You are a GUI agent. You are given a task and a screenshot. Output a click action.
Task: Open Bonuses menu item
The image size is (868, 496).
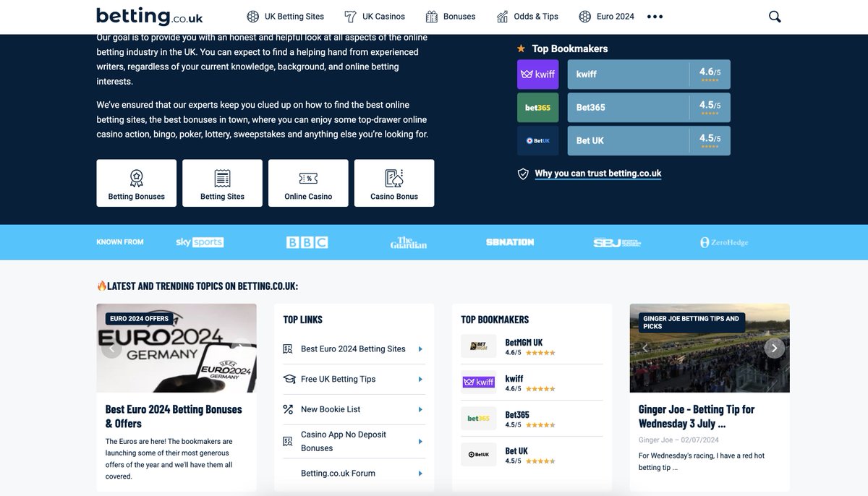(451, 17)
